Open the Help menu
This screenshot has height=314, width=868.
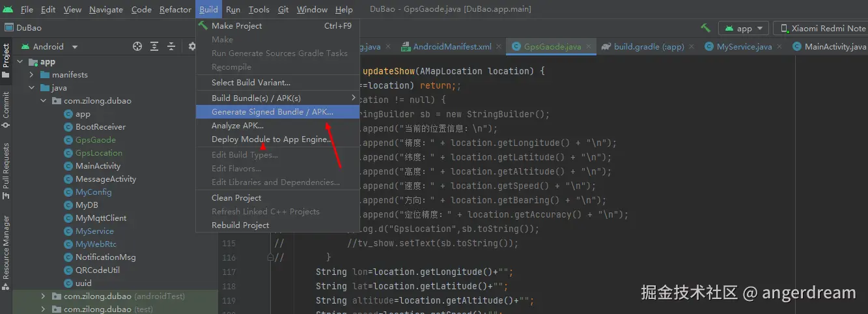click(344, 9)
